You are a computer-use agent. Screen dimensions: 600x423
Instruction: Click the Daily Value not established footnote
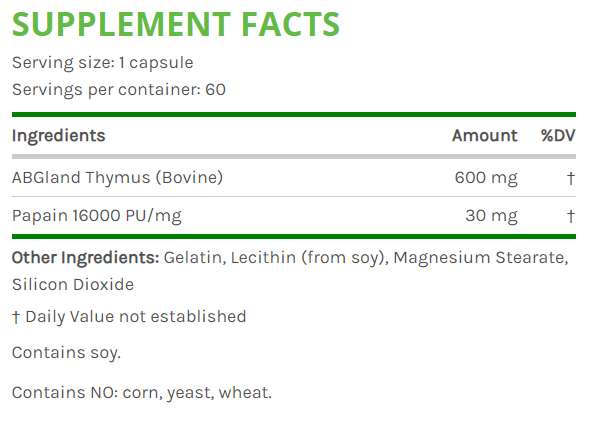pos(135,316)
